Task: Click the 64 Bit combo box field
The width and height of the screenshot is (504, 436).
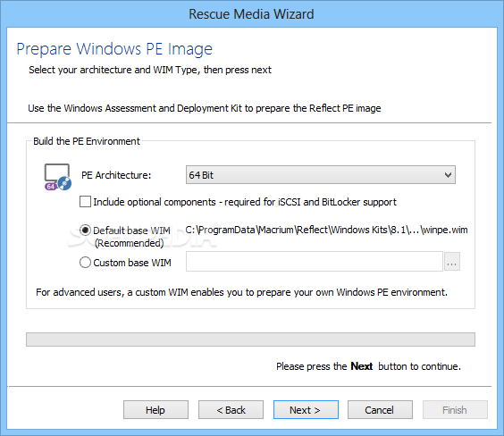Action: [321, 175]
